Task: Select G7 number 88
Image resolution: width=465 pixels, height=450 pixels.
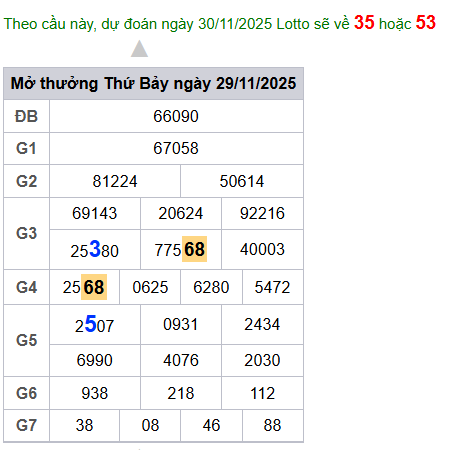Action: 272,425
